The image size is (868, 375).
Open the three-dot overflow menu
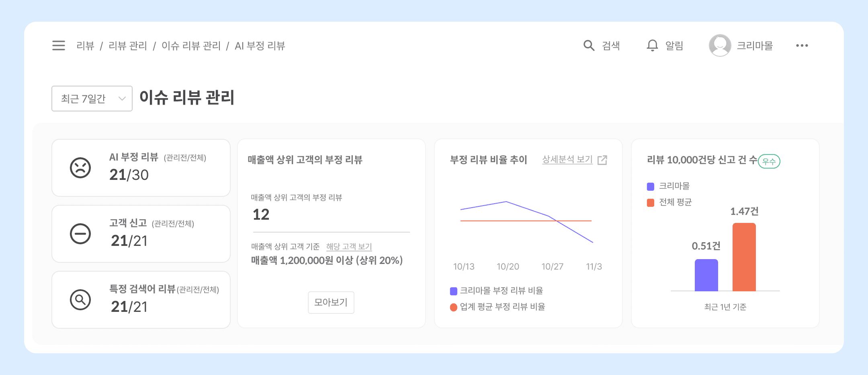pyautogui.click(x=802, y=45)
